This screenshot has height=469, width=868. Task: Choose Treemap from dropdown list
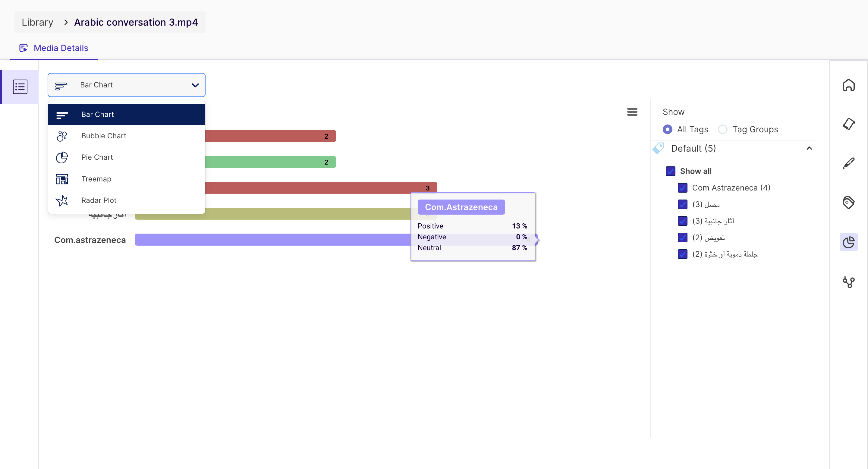tap(126, 179)
